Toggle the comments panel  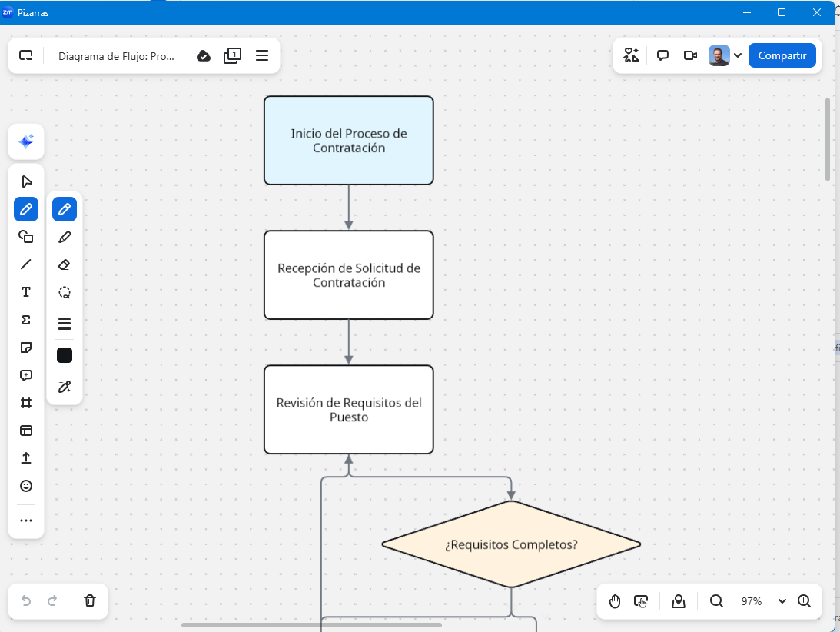662,55
